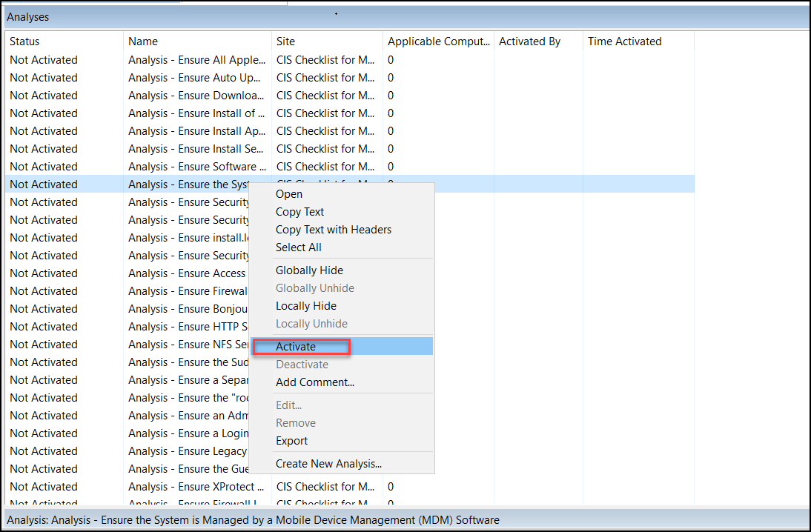Open the highlighted analysis from context menu

[x=289, y=193]
